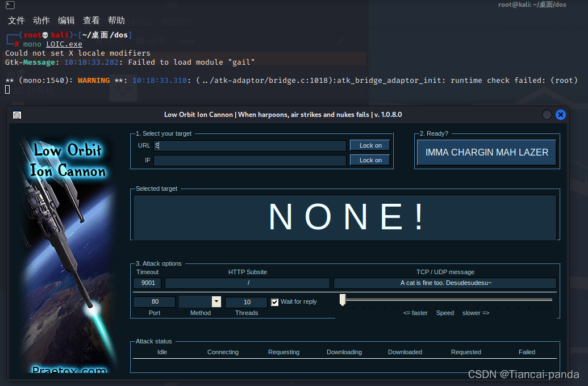Minimize the Low Orbit Ion Cannon window

[x=547, y=115]
